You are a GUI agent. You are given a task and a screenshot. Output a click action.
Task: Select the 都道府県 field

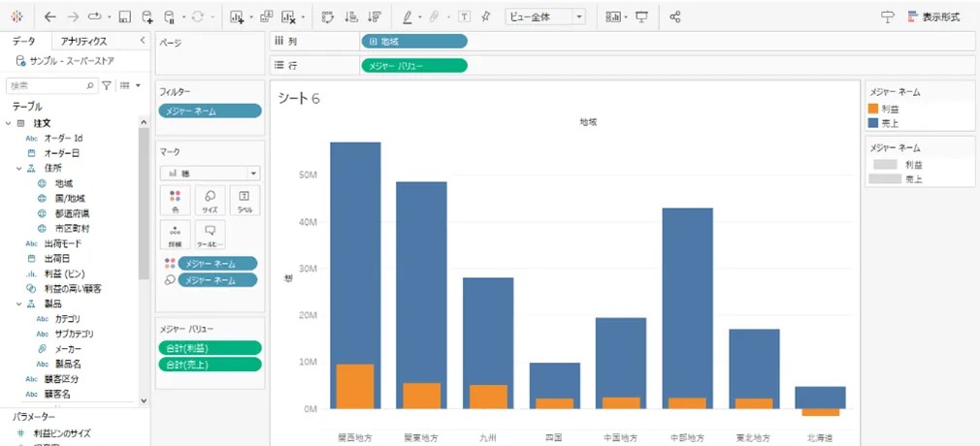coord(72,213)
